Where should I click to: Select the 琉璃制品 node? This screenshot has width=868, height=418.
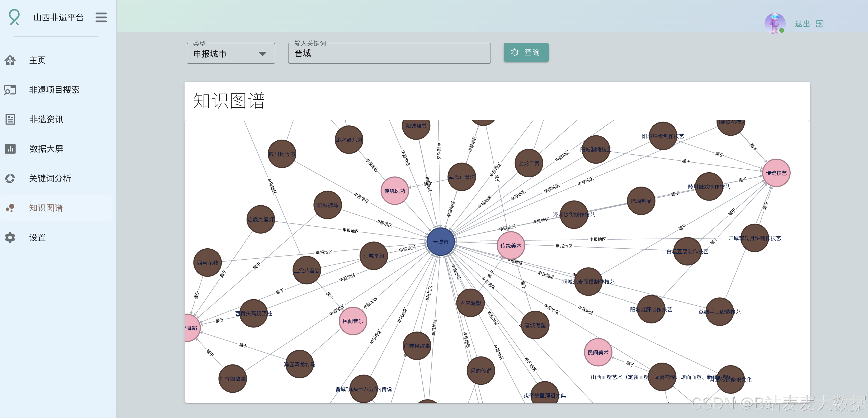(x=641, y=201)
